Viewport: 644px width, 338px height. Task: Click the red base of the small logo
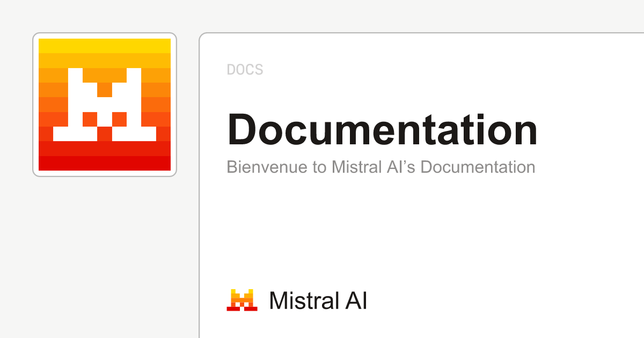pyautogui.click(x=242, y=308)
